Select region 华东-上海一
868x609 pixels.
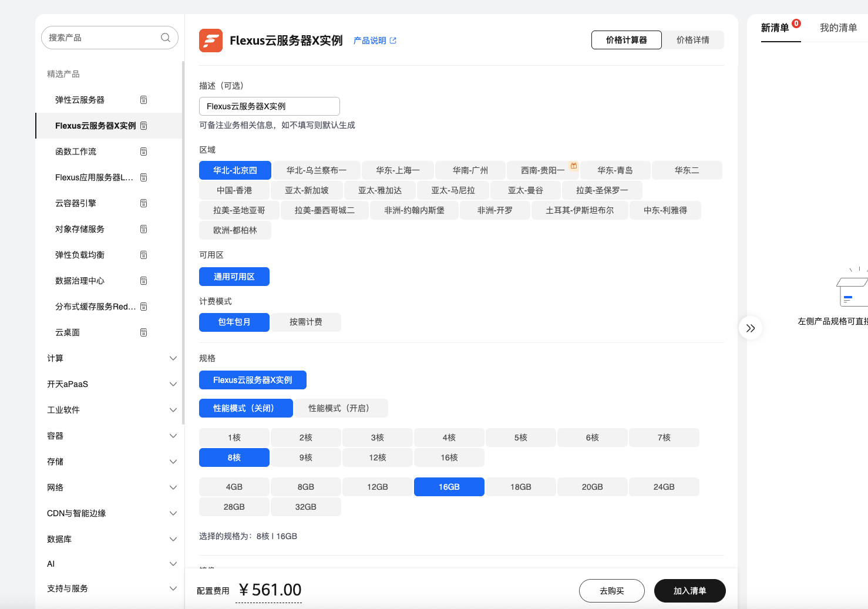coord(398,170)
